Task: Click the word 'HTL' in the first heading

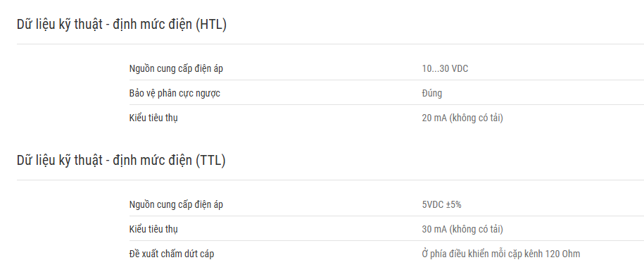Action: pyautogui.click(x=211, y=25)
